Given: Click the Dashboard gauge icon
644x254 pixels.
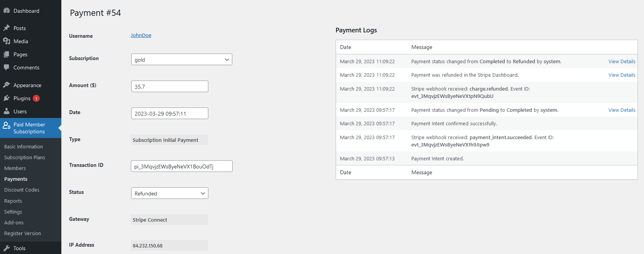Looking at the screenshot, I should [7, 11].
